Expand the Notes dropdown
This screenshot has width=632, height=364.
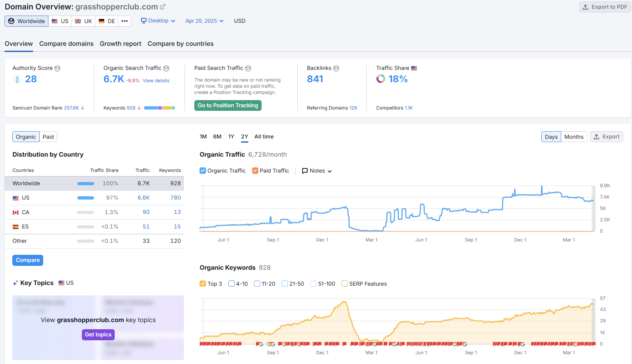click(x=317, y=171)
